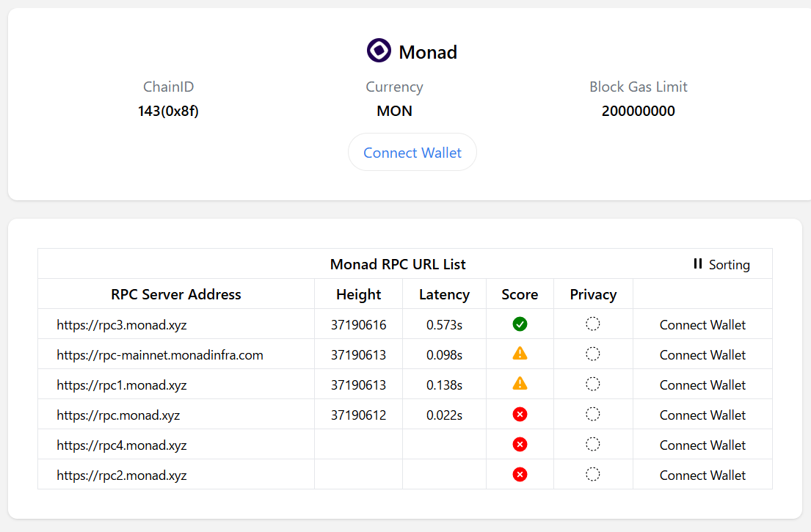Click the Privacy column header
The width and height of the screenshot is (811, 532).
pyautogui.click(x=593, y=294)
